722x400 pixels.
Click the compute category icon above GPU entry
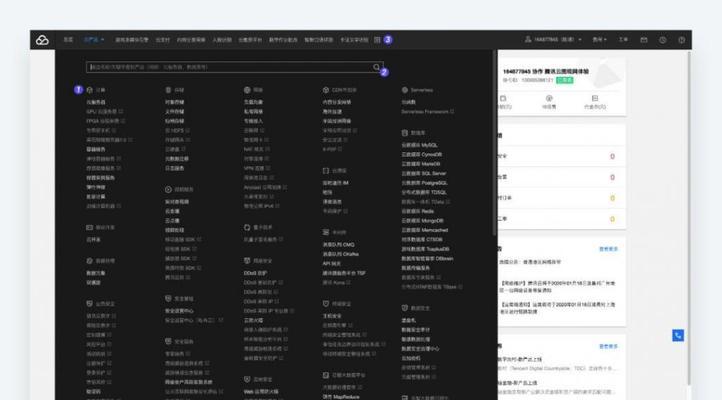pyautogui.click(x=90, y=90)
